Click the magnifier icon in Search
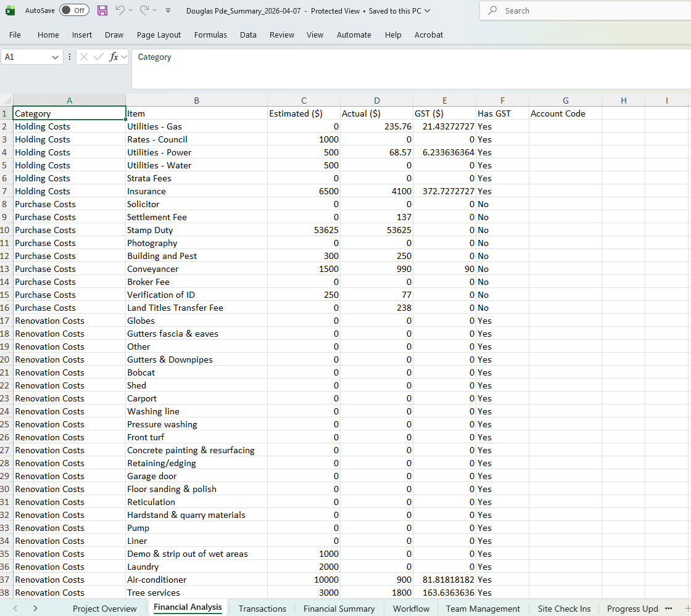691x616 pixels. pos(493,10)
